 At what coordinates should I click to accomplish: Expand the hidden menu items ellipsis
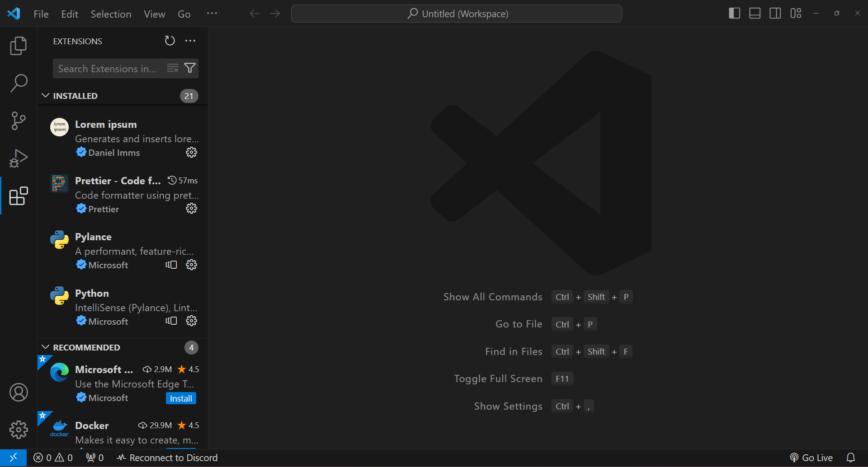pyautogui.click(x=212, y=14)
